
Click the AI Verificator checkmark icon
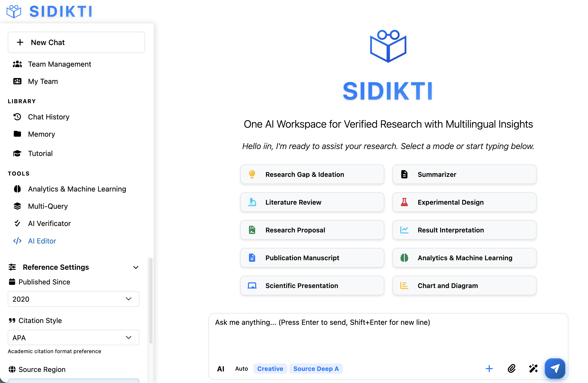(x=17, y=223)
